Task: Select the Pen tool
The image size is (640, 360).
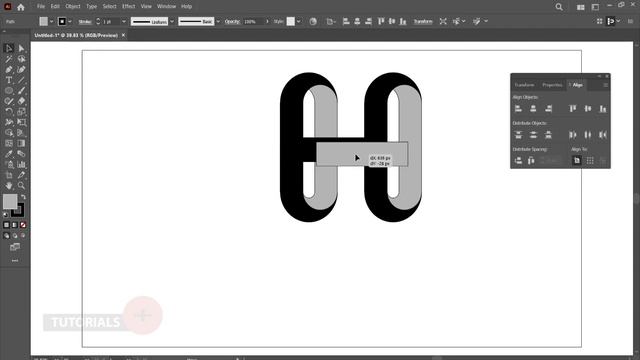Action: [x=9, y=70]
